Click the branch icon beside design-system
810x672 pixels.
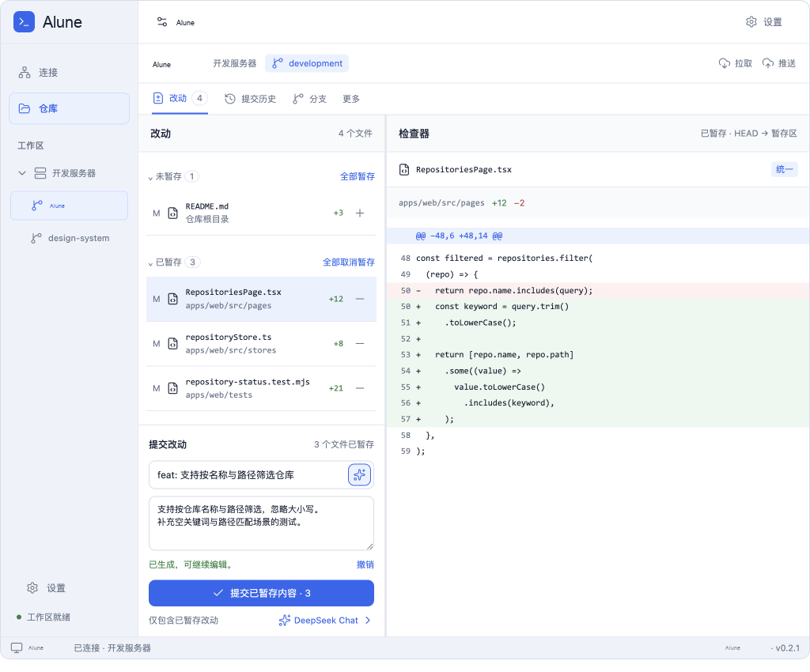tap(36, 238)
